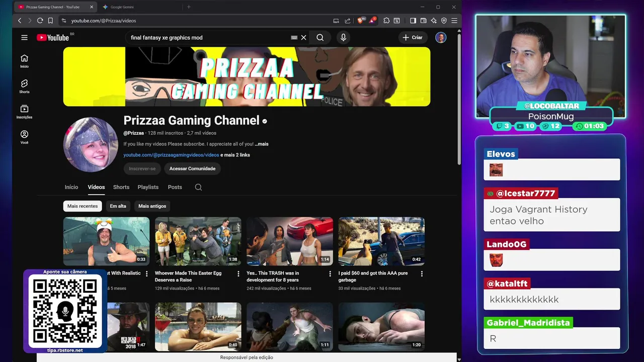Viewport: 644px width, 362px height.
Task: Click Acessar Comunidade button
Action: [192, 169]
